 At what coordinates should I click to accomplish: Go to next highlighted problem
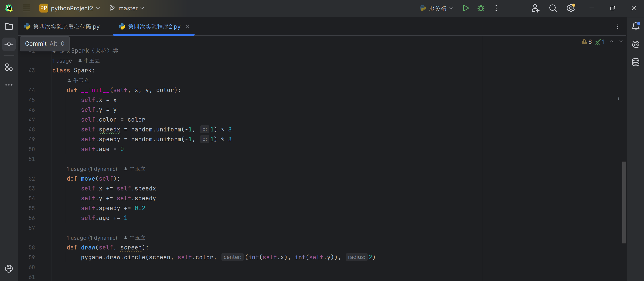pyautogui.click(x=621, y=42)
